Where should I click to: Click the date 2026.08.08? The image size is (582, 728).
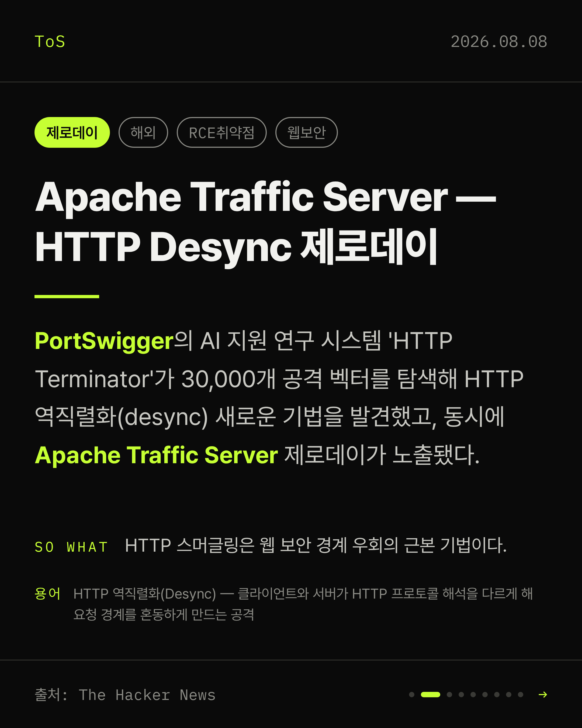point(499,42)
